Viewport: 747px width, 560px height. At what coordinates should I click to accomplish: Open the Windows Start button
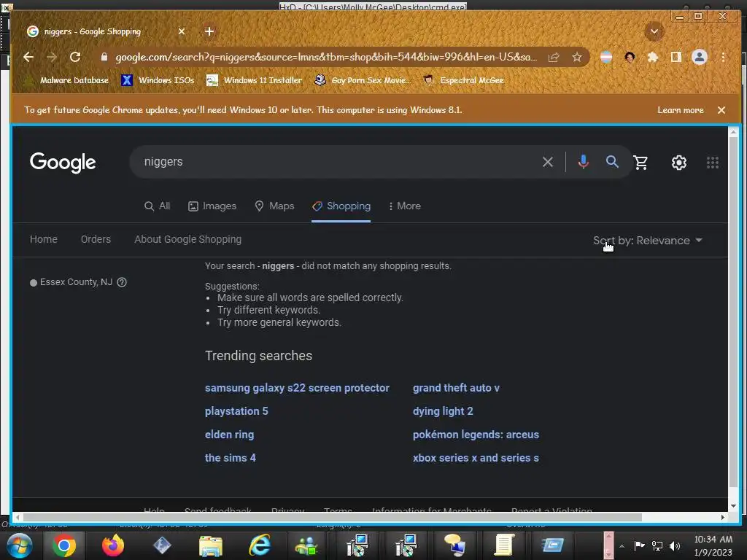click(20, 545)
